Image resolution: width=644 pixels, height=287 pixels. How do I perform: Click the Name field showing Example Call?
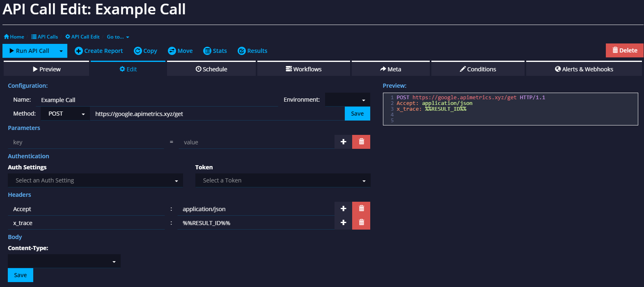point(157,100)
